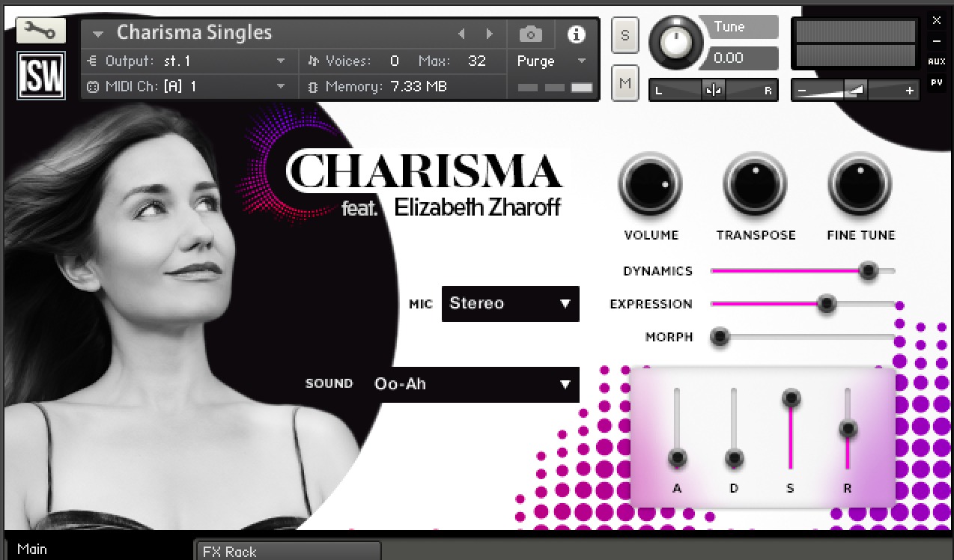954x560 pixels.
Task: Click the Tune knob in the header
Action: point(676,43)
